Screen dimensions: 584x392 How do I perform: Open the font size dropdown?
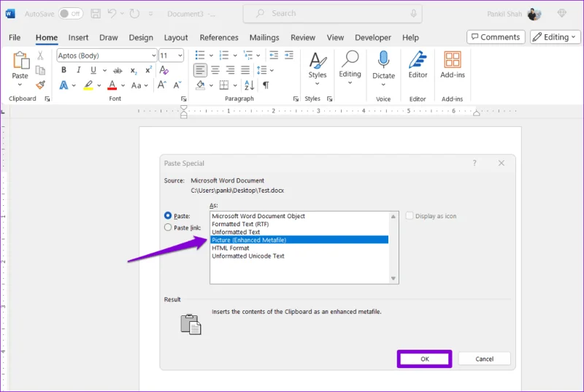click(180, 55)
